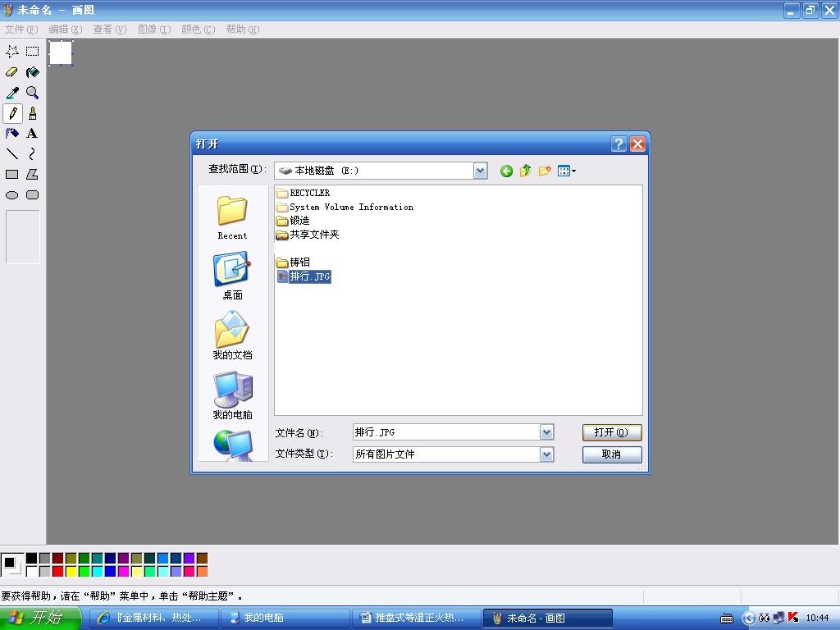
Task: Click the Up One Level icon in dialog
Action: pos(525,171)
